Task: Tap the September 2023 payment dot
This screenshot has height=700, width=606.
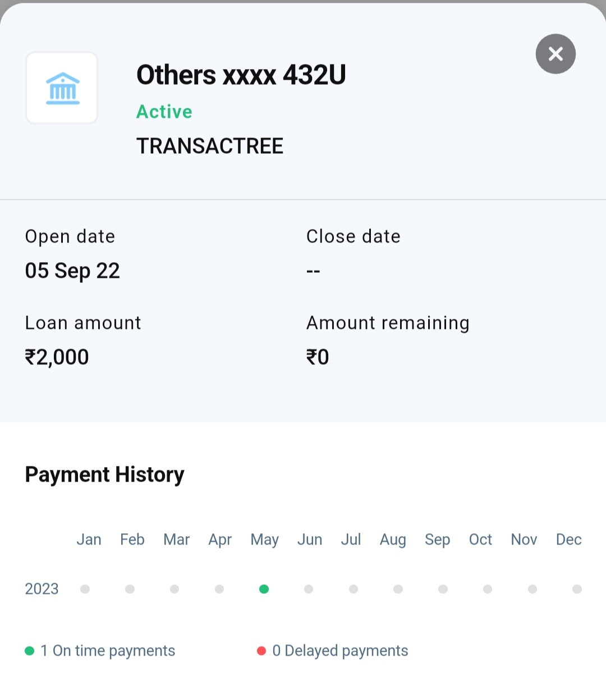Action: 443,589
